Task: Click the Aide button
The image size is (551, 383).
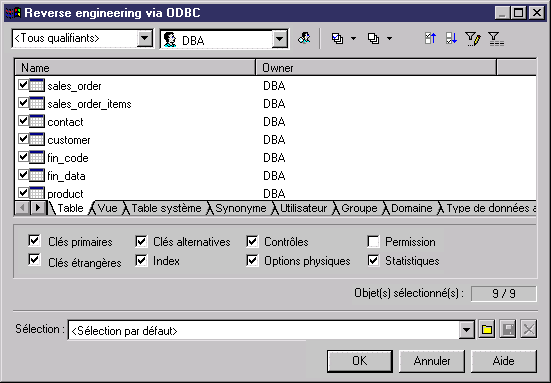Action: pyautogui.click(x=504, y=361)
